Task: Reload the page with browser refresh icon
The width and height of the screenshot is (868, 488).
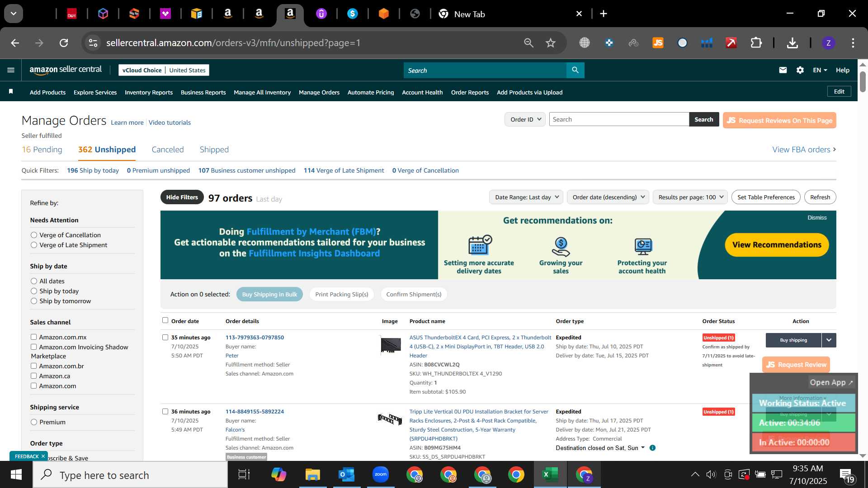Action: (x=64, y=43)
